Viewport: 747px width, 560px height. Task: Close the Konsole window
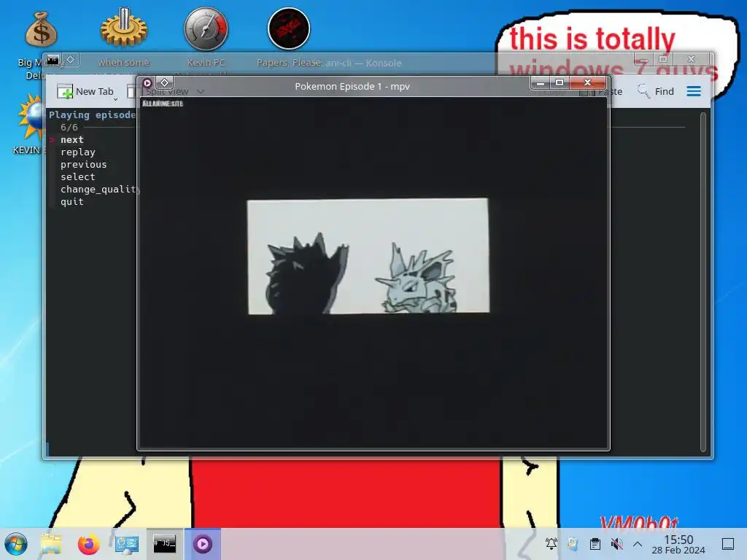[x=692, y=59]
